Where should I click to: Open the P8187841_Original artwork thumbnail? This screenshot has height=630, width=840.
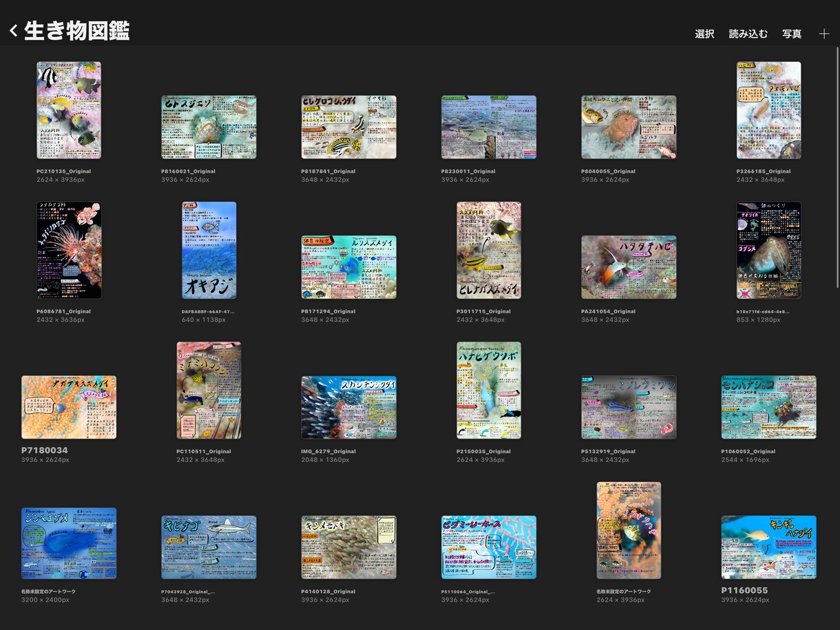[x=349, y=127]
